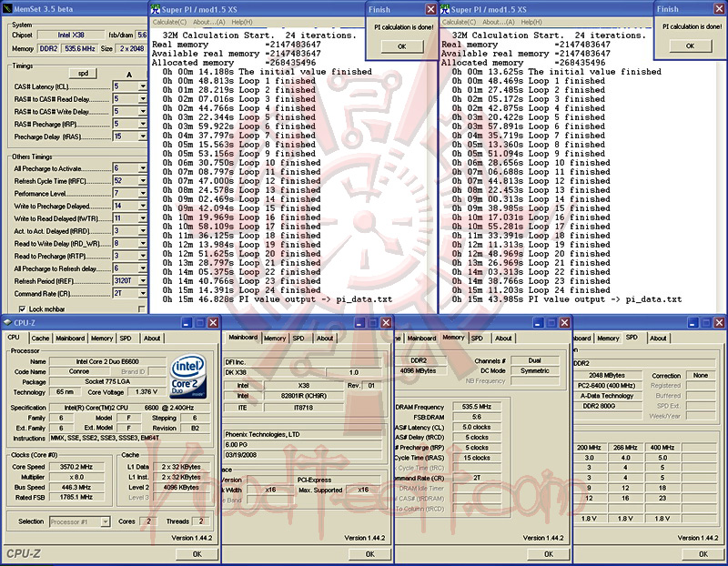Toggle the Lock mchbar checkbox in MemSet
This screenshot has width=728, height=566.
tap(22, 308)
